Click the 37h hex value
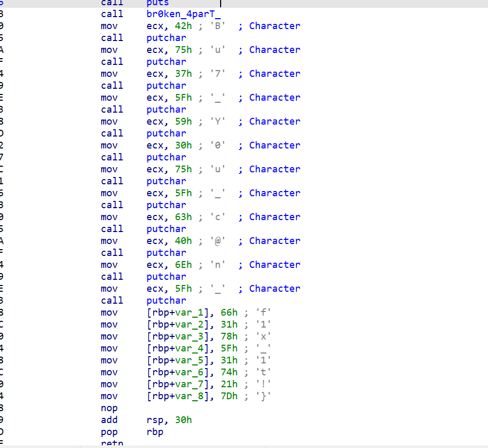488x448 pixels. 183,74
